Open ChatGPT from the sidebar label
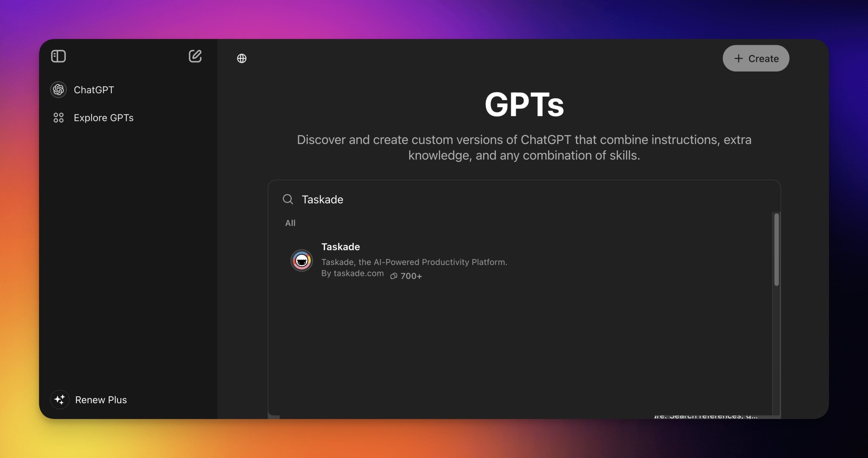 (x=94, y=89)
